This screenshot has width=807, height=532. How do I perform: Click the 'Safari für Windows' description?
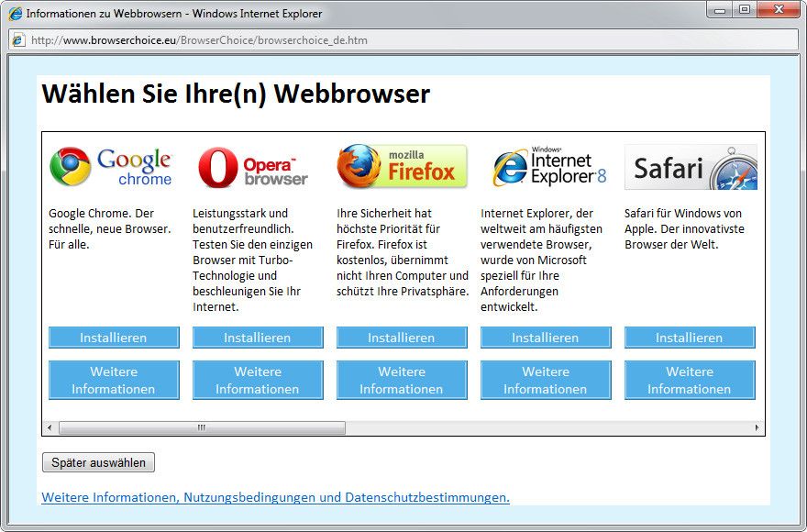pos(684,228)
